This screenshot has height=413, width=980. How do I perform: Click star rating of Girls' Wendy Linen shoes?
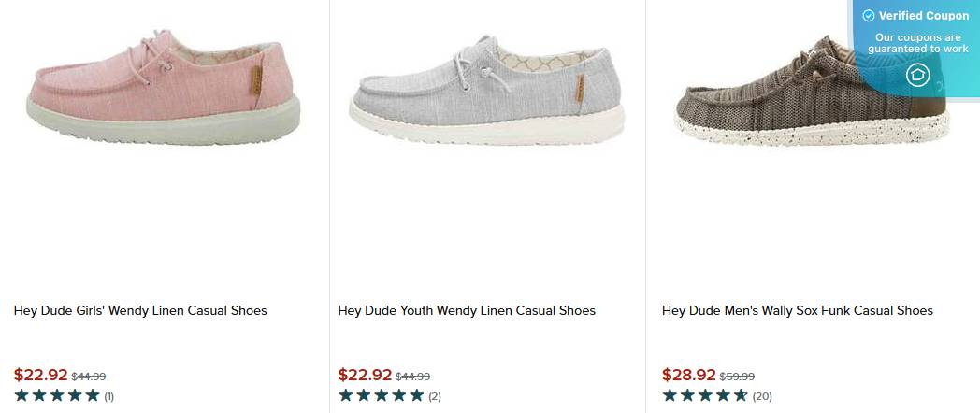click(x=57, y=395)
